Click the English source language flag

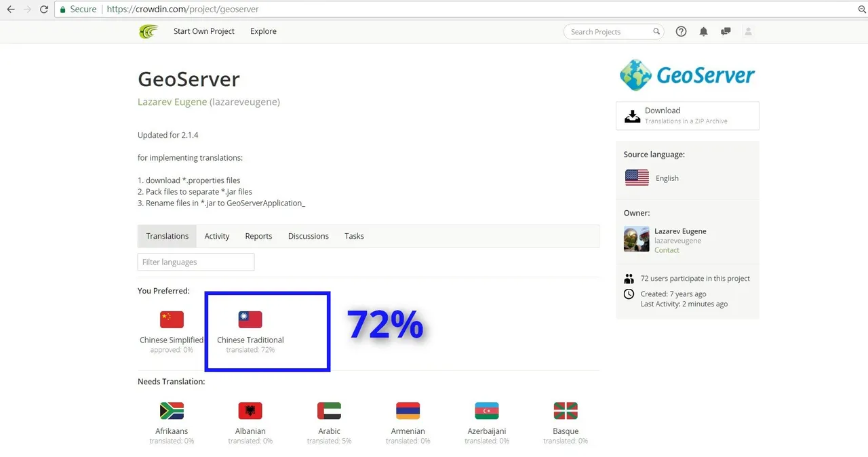click(637, 178)
